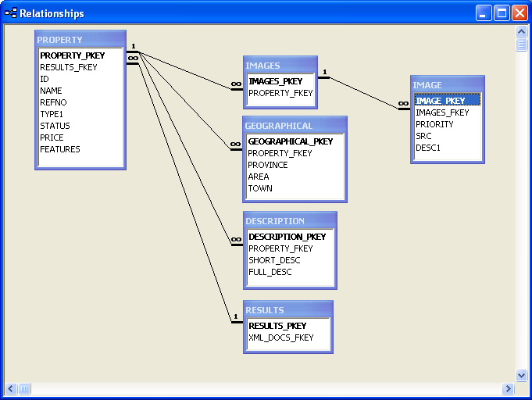Select the GEOGRAPHICAL_PKEY field
This screenshot has width=532, height=400.
pos(295,141)
